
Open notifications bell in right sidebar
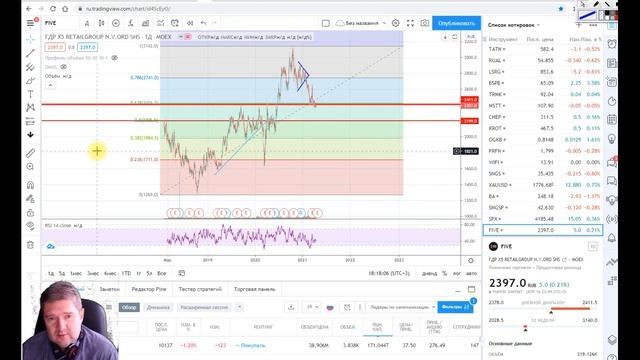[x=612, y=238]
